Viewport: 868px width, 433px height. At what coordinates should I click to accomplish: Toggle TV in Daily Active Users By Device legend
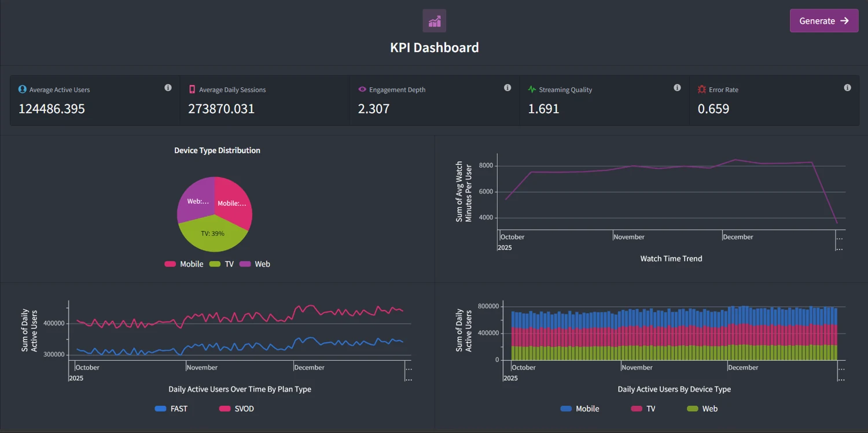point(643,409)
